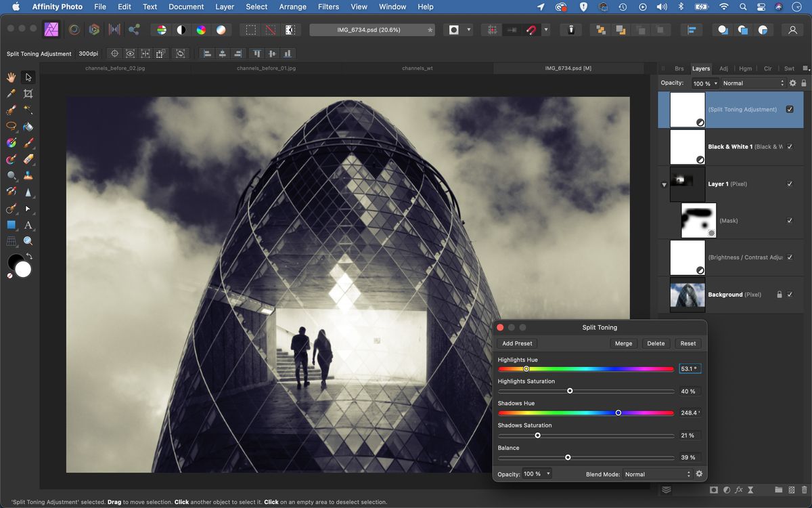This screenshot has height=508, width=812.
Task: Activate the Zoom tool in the toolbar
Action: point(28,240)
